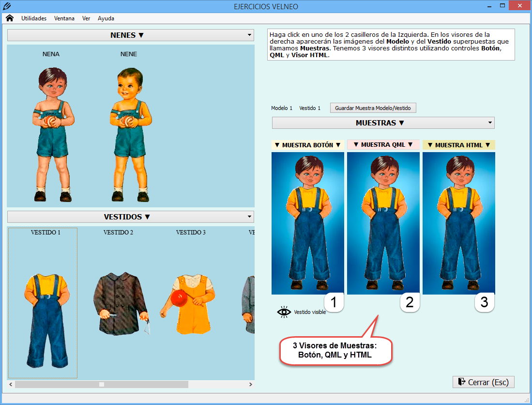This screenshot has height=405, width=532.
Task: Click the number 1 badge under Botón sample
Action: click(334, 303)
